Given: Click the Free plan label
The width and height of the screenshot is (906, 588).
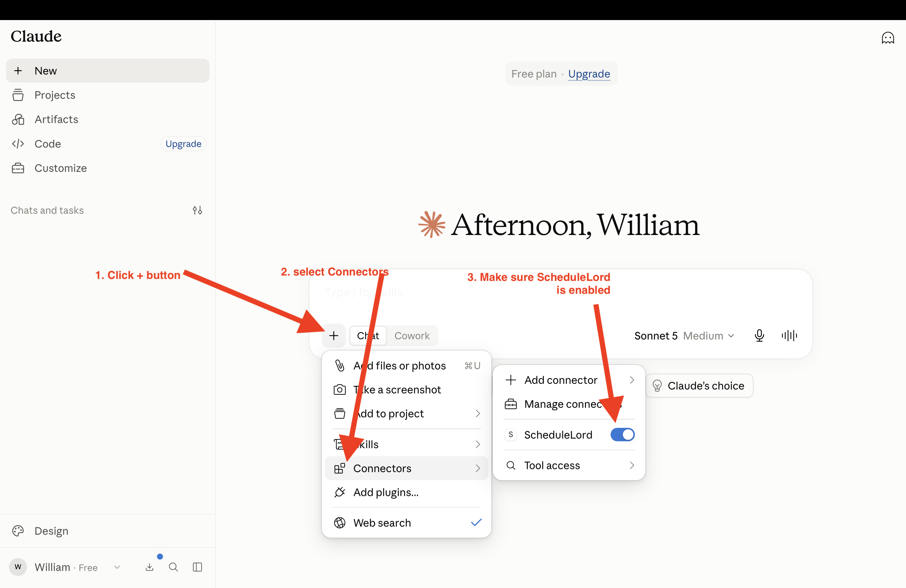Looking at the screenshot, I should pos(534,74).
